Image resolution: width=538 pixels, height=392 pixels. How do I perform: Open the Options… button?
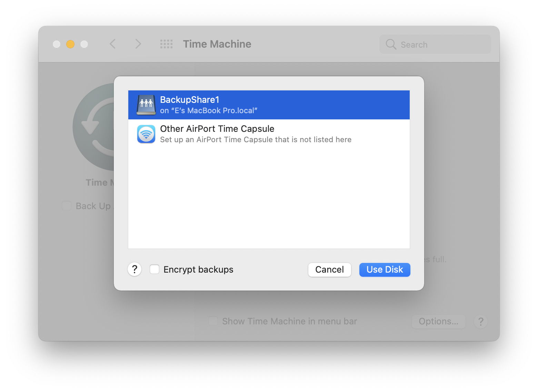tap(438, 322)
